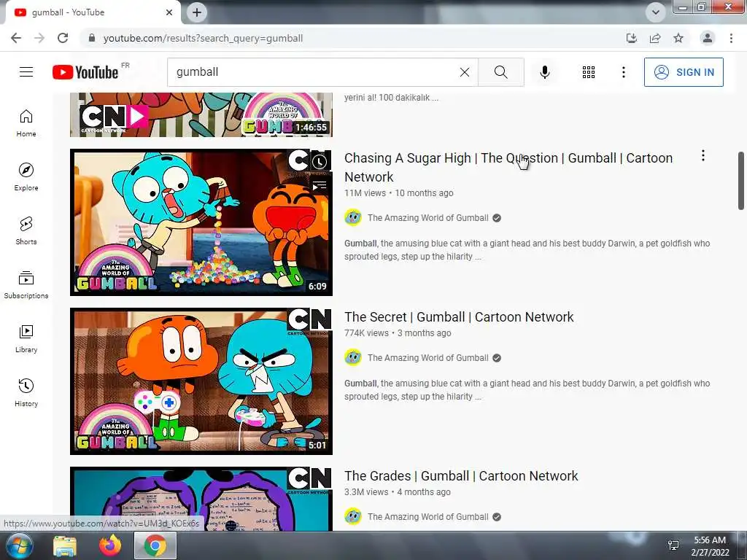The image size is (747, 560).
Task: Open YouTube settings three-dot menu
Action: 623,72
